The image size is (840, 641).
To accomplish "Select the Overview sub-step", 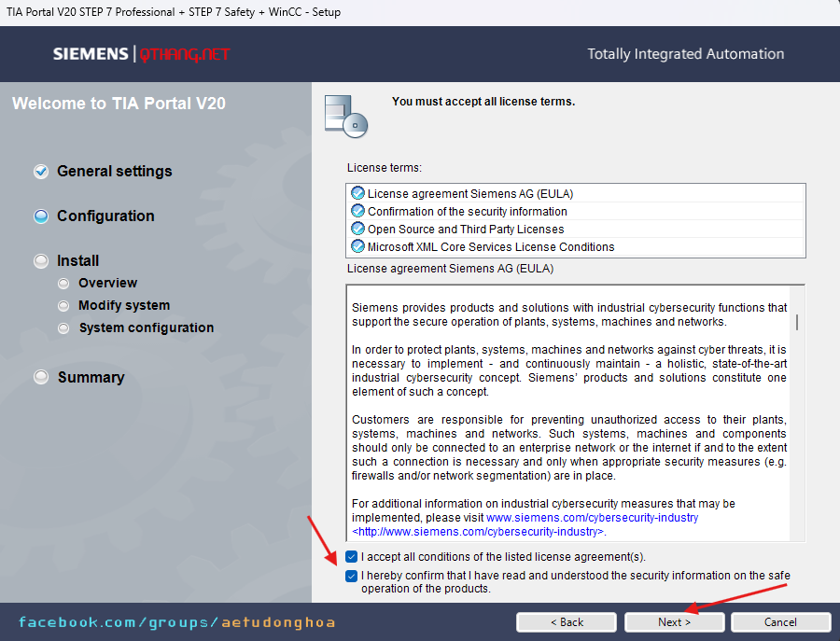I will tap(107, 283).
